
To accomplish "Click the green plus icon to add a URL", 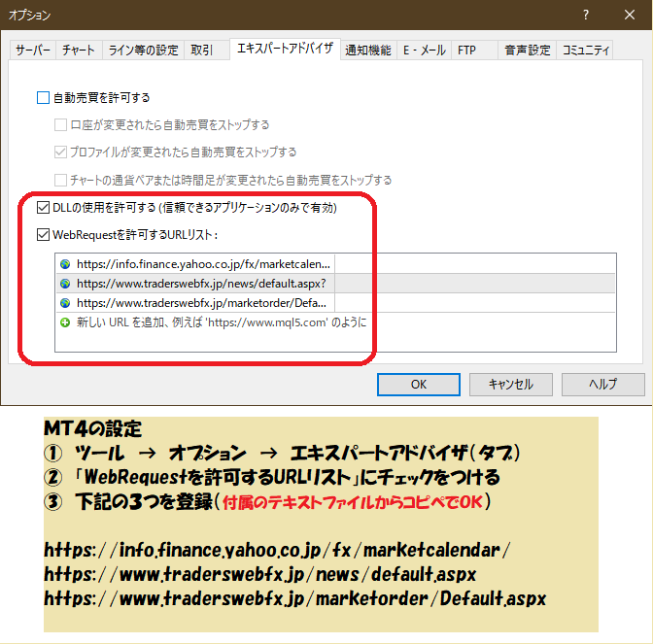I will (65, 322).
